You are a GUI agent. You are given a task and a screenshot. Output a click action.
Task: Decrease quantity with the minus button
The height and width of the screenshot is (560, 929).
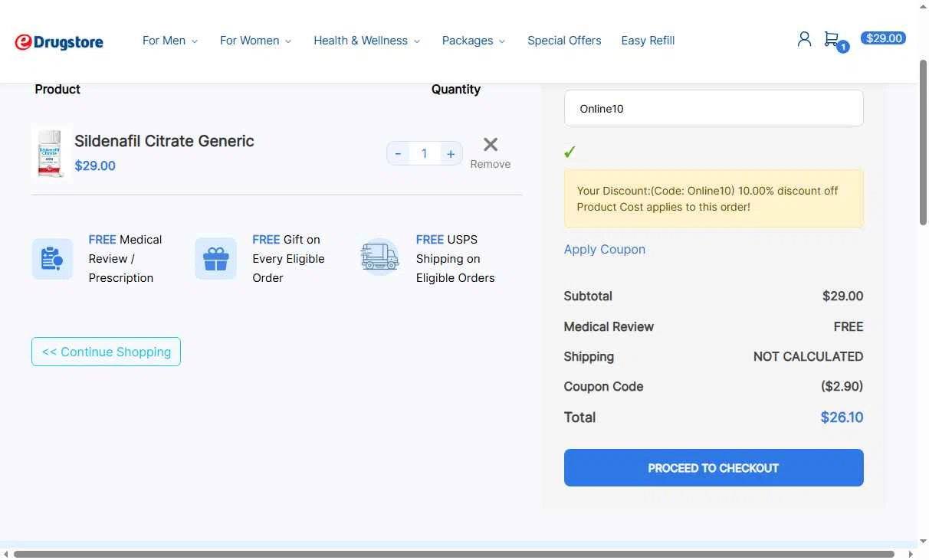pos(398,154)
